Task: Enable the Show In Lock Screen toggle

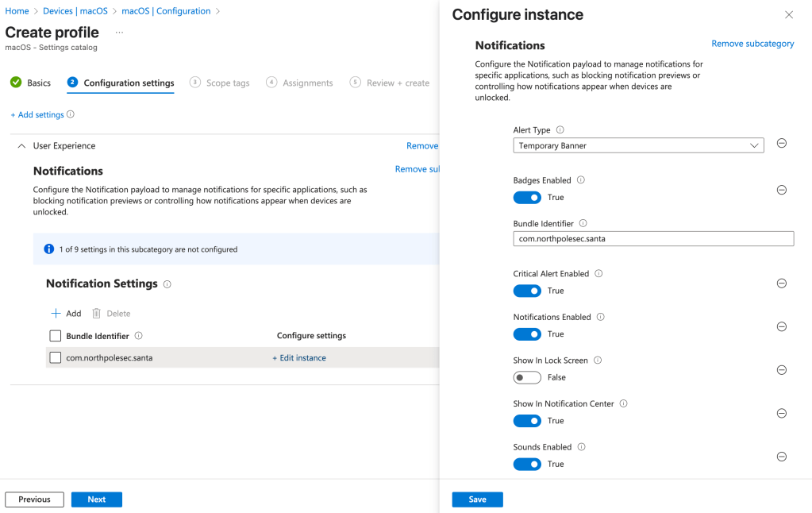Action: point(527,377)
